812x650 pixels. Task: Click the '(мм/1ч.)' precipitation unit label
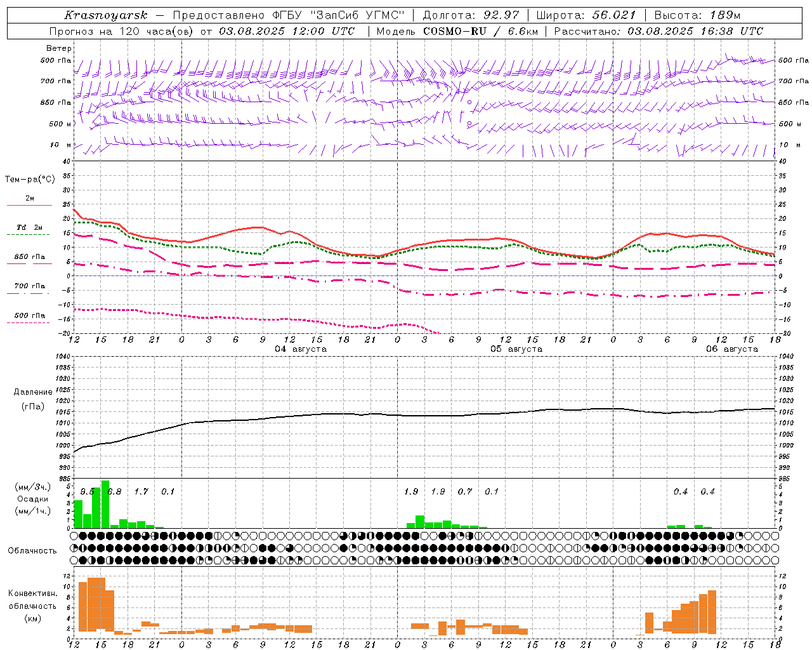[33, 511]
